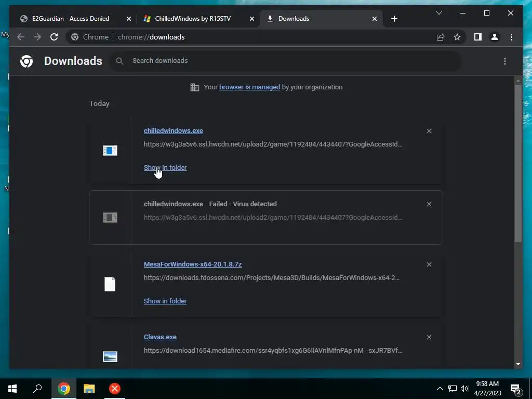Open the Clavas.exe file link
Screen dimensions: 532x399
160,337
